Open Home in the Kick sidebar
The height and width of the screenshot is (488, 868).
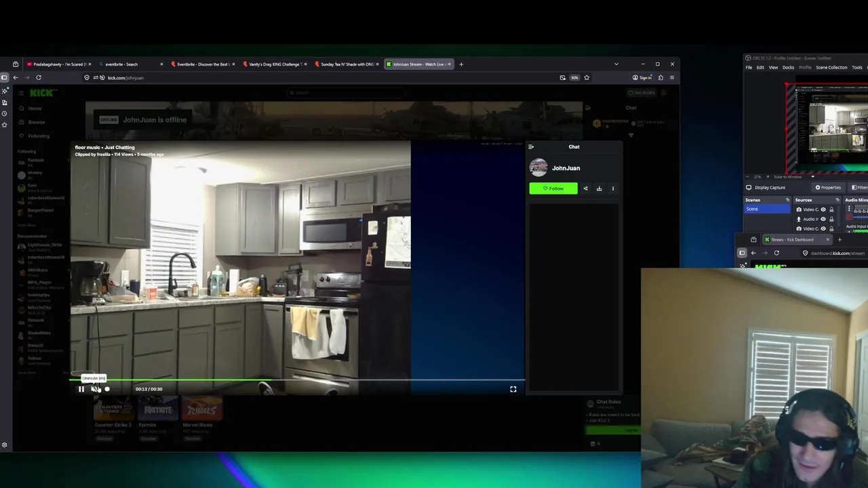click(x=35, y=108)
